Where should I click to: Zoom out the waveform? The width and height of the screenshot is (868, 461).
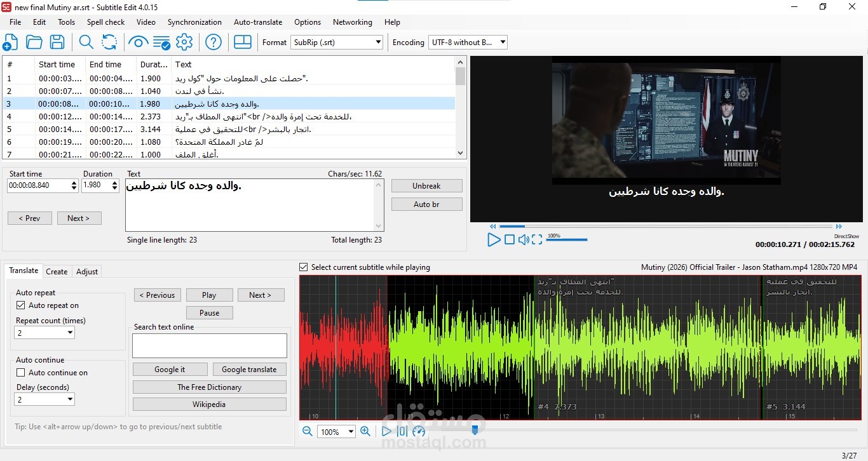click(x=308, y=431)
